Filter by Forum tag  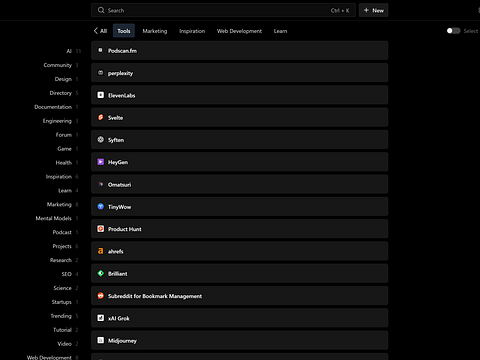(x=64, y=135)
